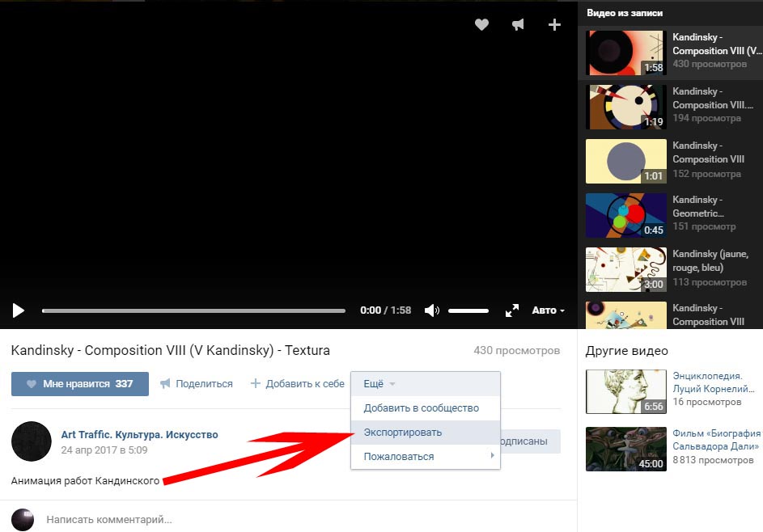Click the Мне нравится button
Viewport: 763px width, 532px height.
(x=80, y=384)
